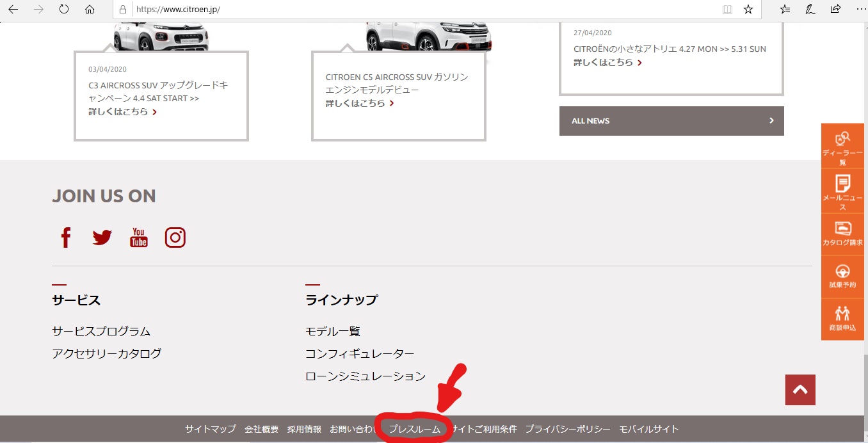Viewport: 868px width, 443px height.
Task: Open モデル一覧 link
Action: pos(333,332)
